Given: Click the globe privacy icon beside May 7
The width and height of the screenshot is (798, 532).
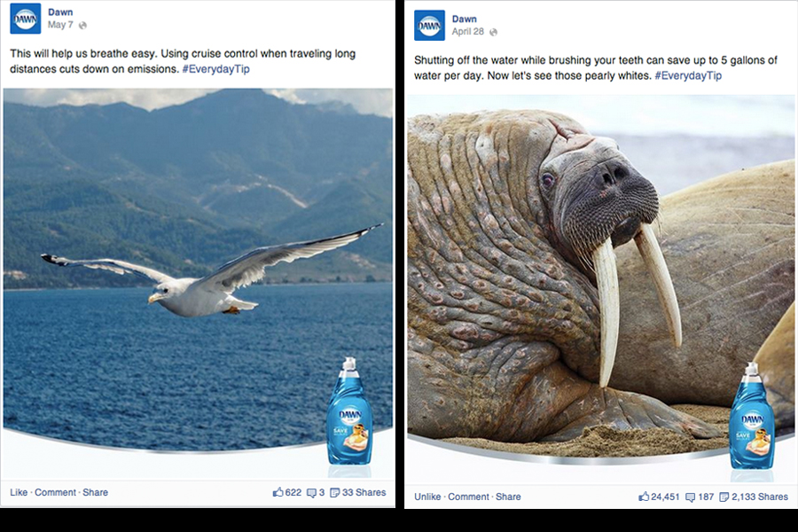Looking at the screenshot, I should [83, 25].
